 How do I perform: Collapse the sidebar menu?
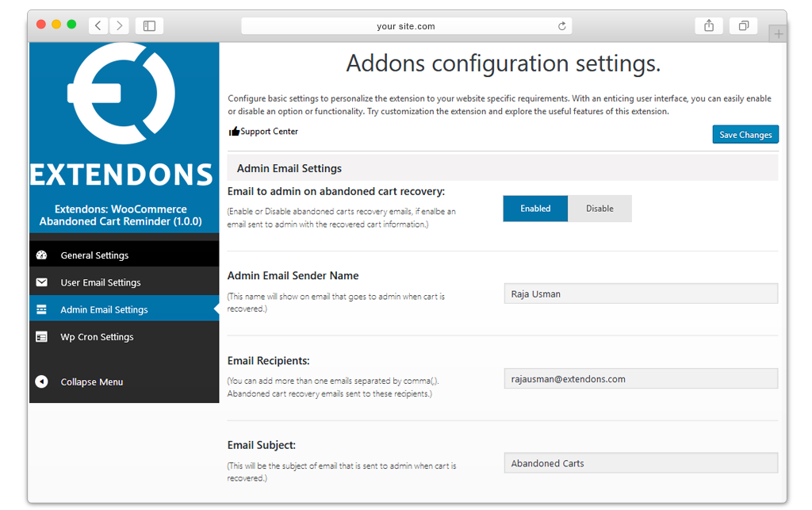tap(124, 382)
